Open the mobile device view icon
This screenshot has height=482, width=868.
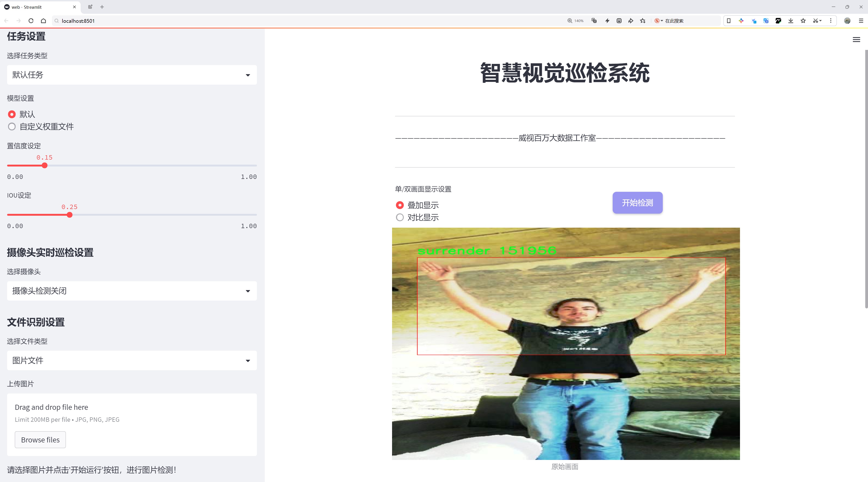[729, 21]
